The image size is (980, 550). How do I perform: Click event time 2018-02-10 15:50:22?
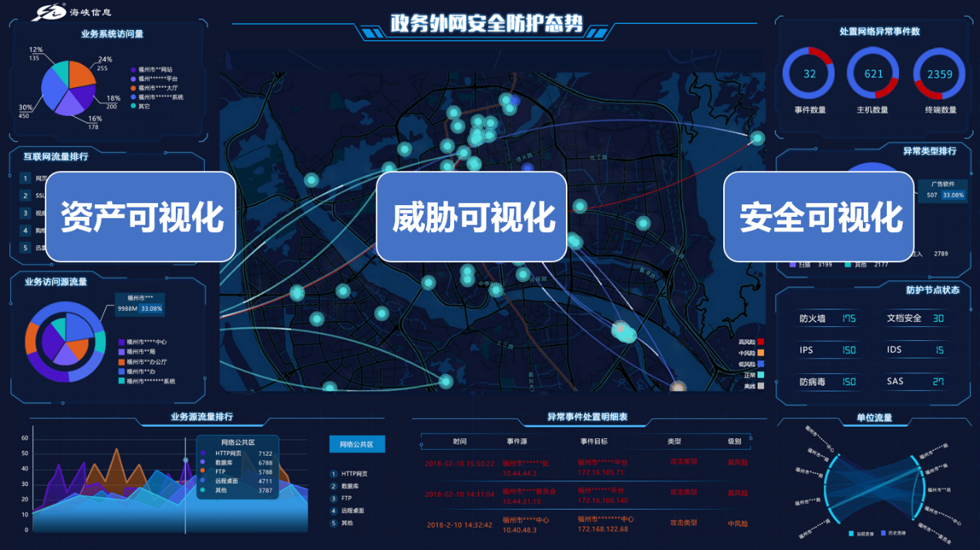(x=460, y=464)
